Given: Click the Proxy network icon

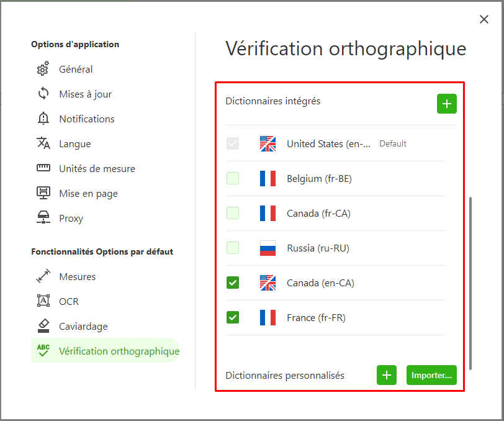Looking at the screenshot, I should (43, 217).
